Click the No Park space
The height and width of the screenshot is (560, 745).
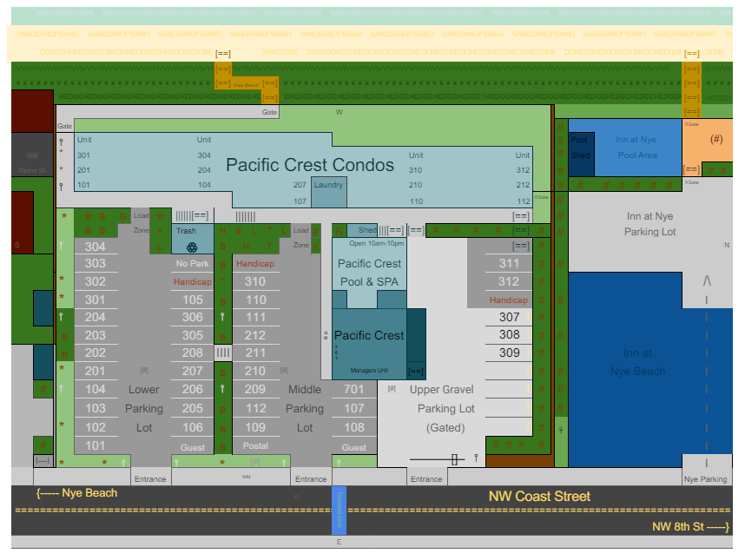click(193, 264)
